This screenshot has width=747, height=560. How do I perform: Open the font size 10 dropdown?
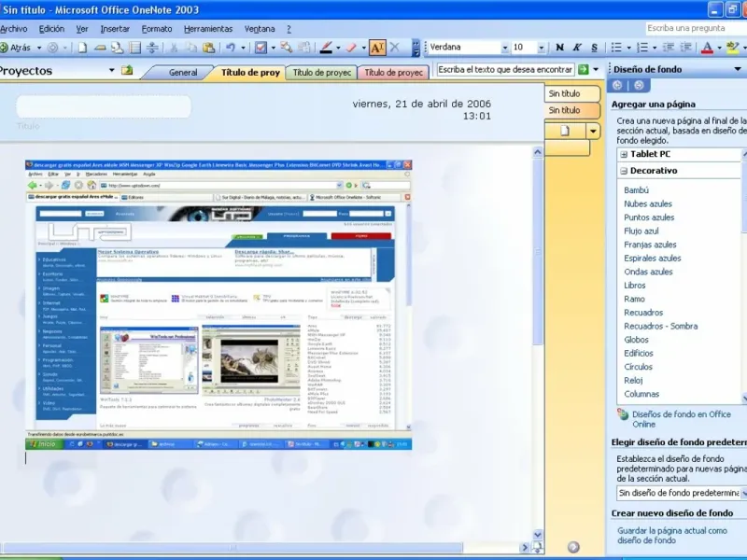click(x=541, y=48)
